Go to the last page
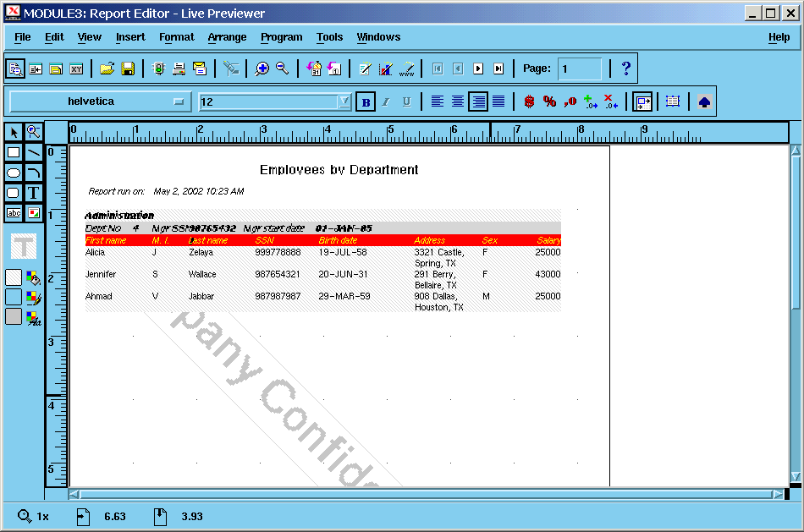Image resolution: width=804 pixels, height=532 pixels. 498,69
